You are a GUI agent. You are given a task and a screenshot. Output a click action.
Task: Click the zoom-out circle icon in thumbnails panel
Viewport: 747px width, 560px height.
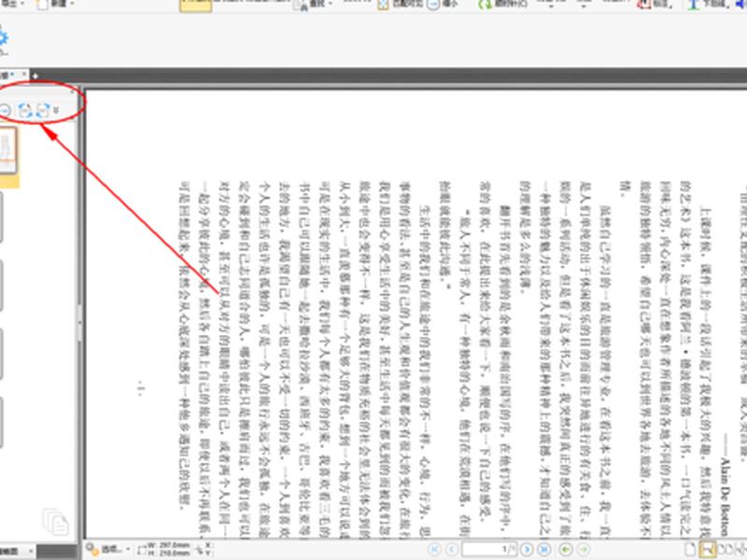click(5, 110)
